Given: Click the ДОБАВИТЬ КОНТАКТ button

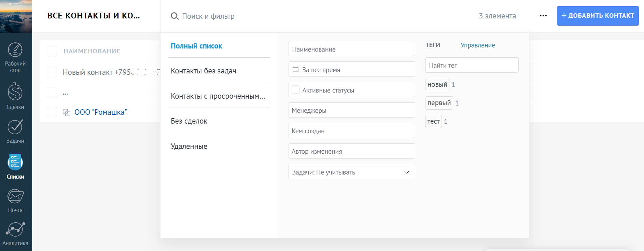Looking at the screenshot, I should coord(598,16).
